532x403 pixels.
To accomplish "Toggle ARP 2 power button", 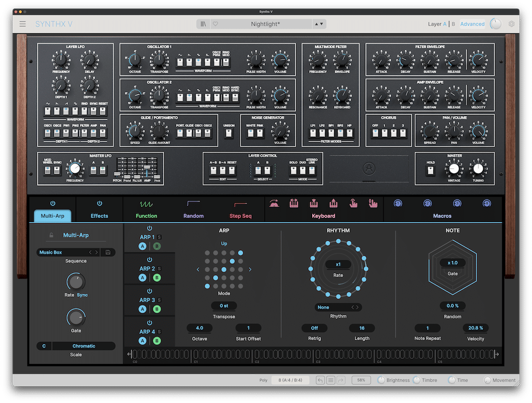I will 149,259.
